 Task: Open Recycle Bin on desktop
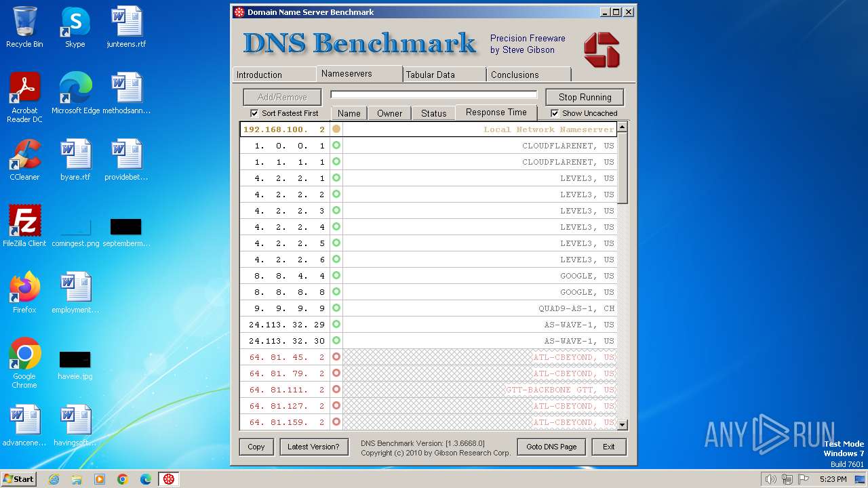pos(24,27)
